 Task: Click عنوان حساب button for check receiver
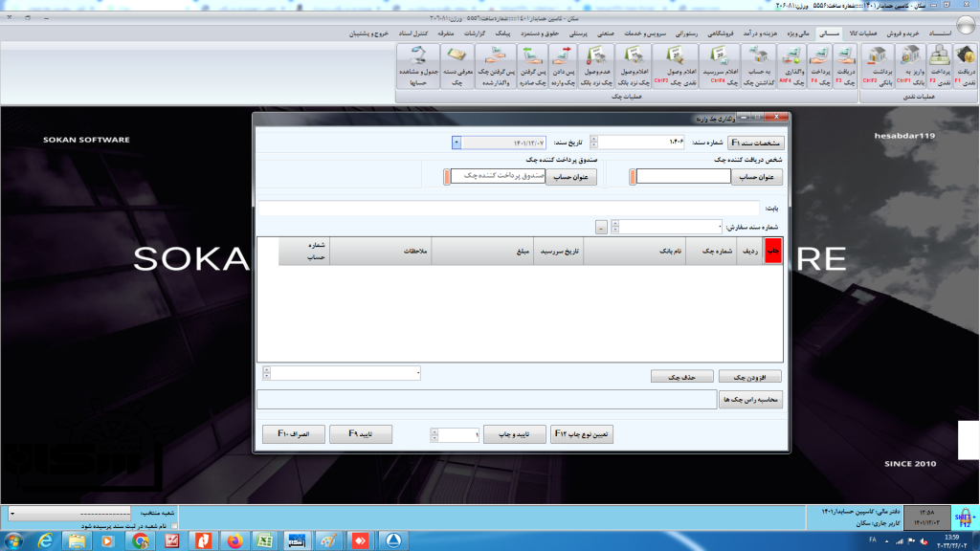757,177
